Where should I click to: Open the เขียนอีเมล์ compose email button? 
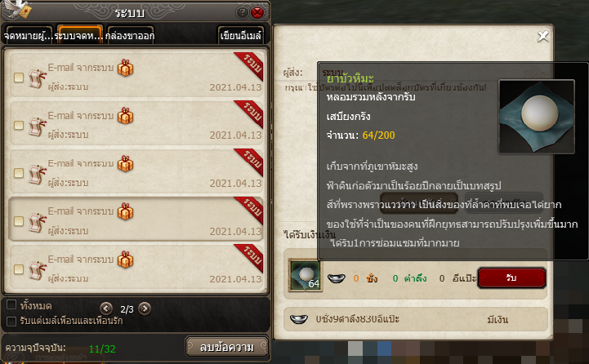241,36
